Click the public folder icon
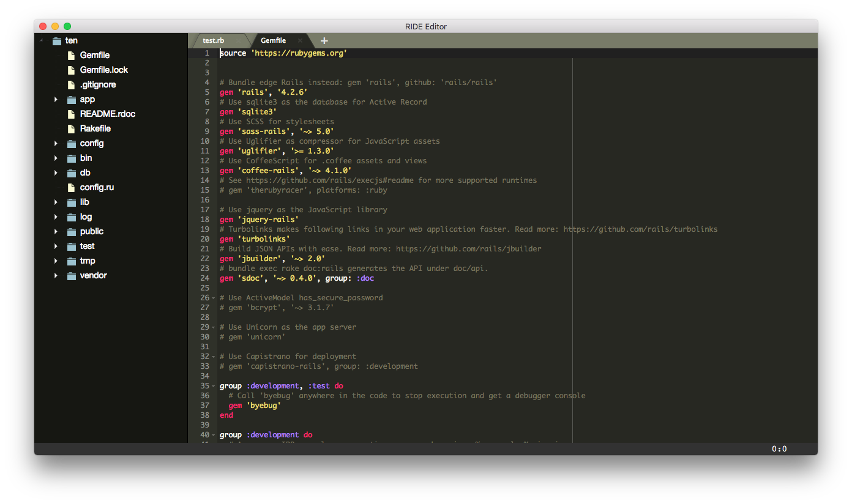Viewport: 852px width, 504px height. click(71, 232)
